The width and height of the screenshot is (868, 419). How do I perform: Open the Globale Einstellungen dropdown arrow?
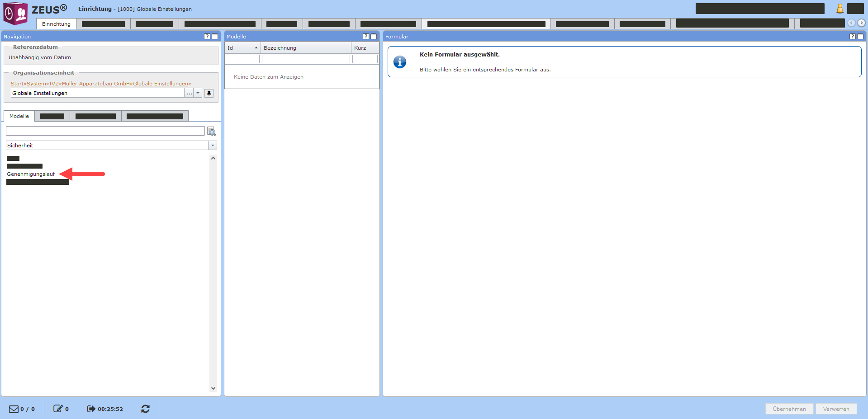(198, 93)
